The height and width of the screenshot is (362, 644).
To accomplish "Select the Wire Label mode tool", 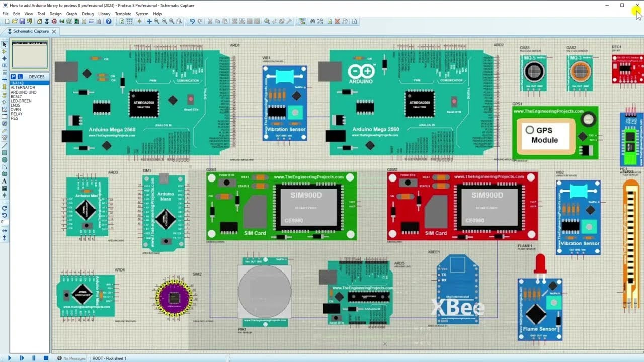I will tap(4, 65).
